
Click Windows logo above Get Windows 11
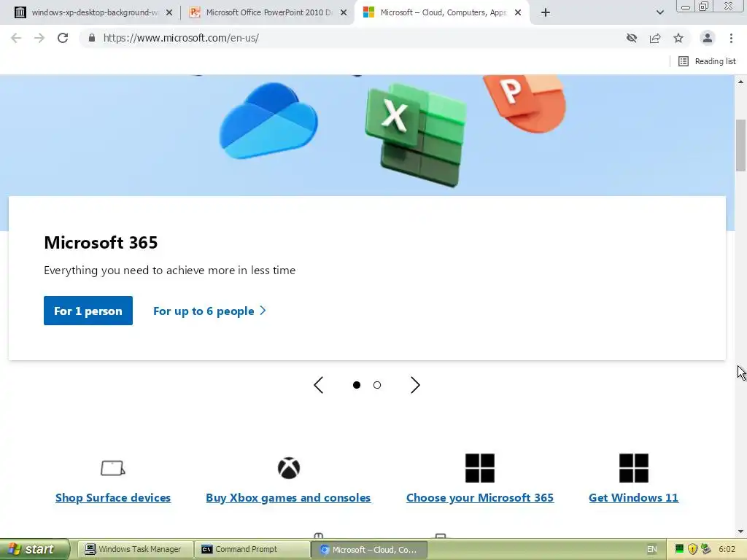634,468
